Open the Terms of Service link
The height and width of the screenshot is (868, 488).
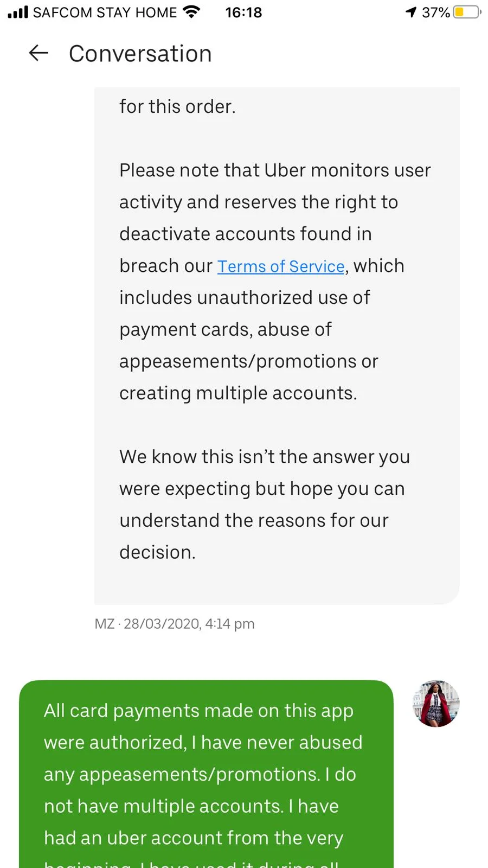(x=281, y=266)
